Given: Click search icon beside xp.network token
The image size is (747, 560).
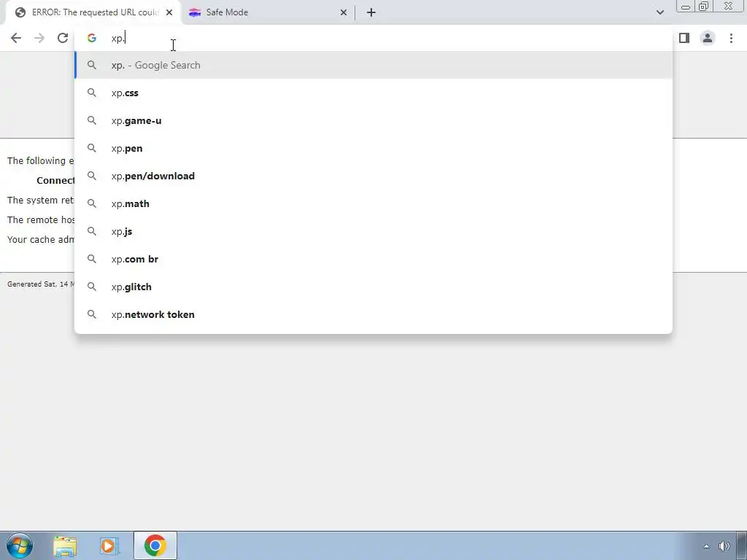Looking at the screenshot, I should tap(91, 314).
